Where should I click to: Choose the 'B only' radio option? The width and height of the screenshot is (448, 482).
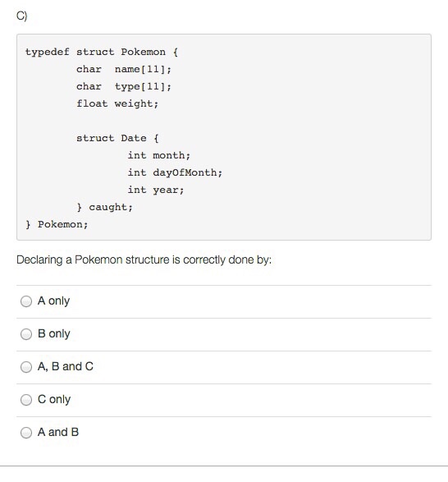pyautogui.click(x=26, y=334)
